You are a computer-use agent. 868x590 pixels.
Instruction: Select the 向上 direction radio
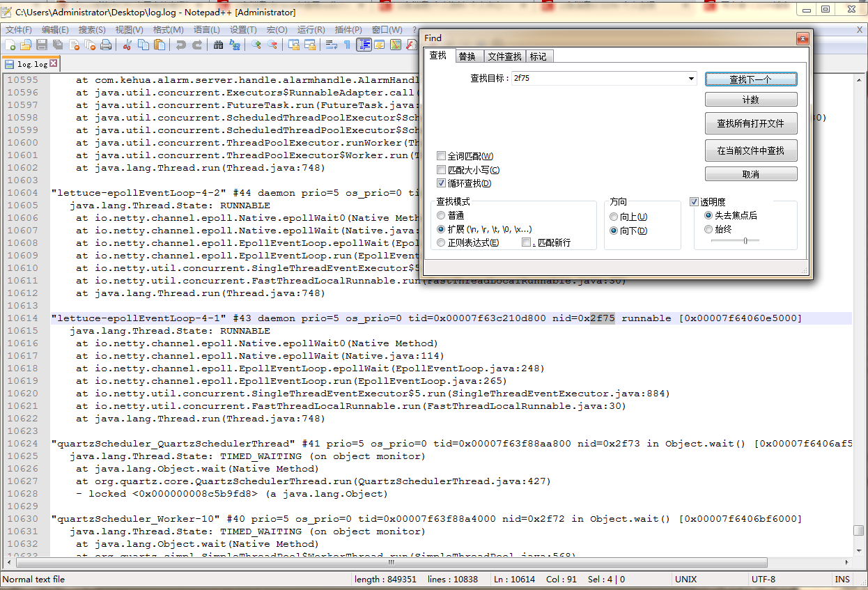(x=614, y=217)
